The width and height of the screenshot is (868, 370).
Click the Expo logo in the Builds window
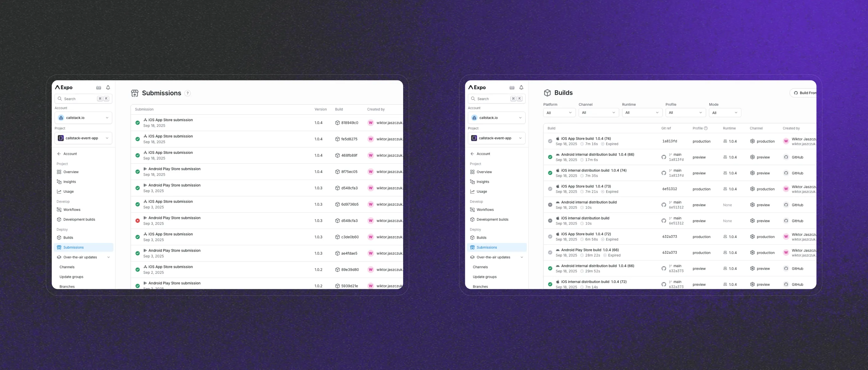point(477,88)
